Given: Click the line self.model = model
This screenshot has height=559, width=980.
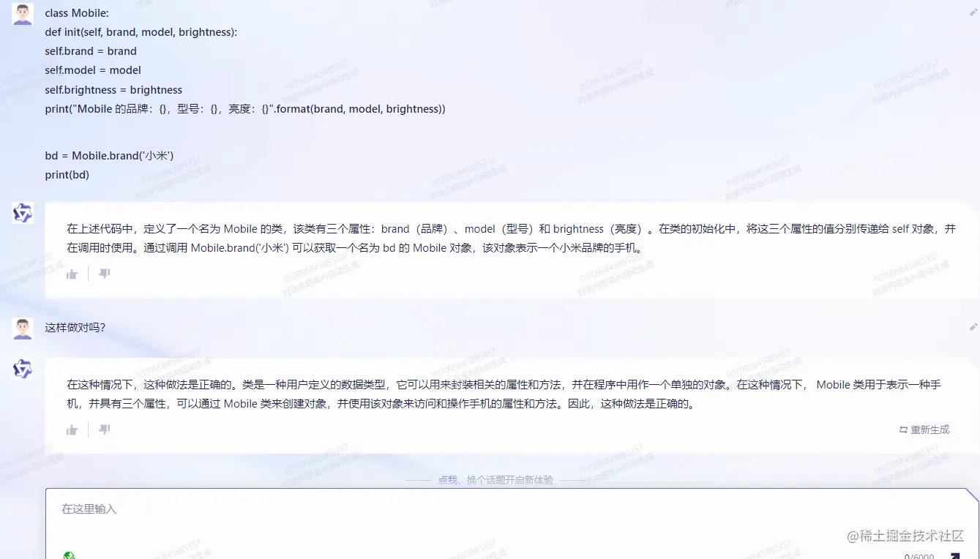Looking at the screenshot, I should (93, 70).
